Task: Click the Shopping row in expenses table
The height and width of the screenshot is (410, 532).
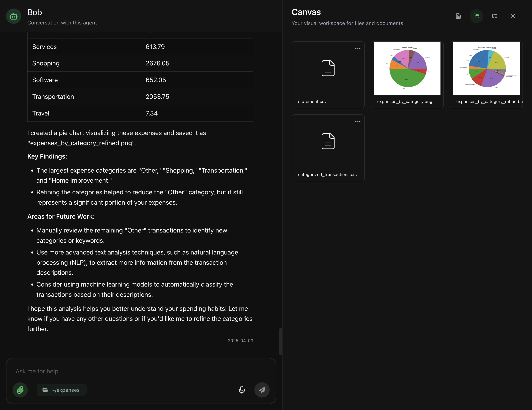Action: click(140, 63)
